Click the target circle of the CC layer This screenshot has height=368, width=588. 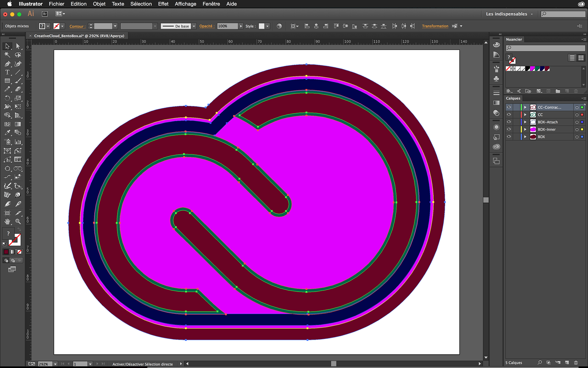click(x=577, y=115)
